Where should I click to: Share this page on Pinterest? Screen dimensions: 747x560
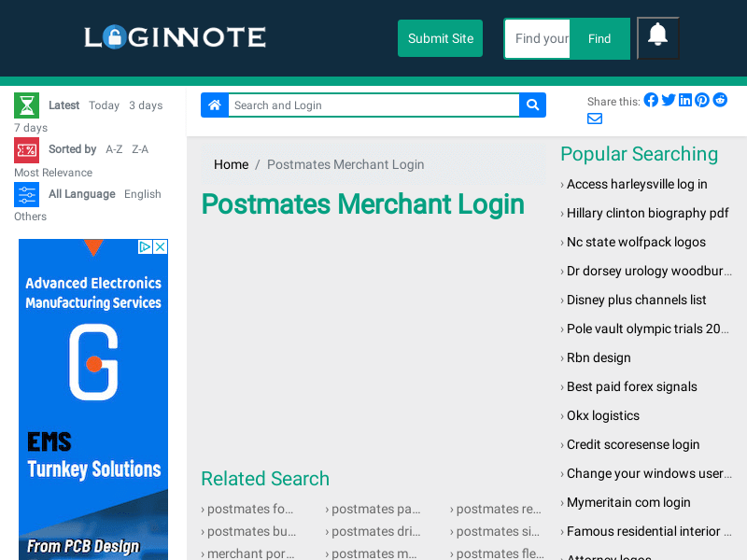[702, 100]
